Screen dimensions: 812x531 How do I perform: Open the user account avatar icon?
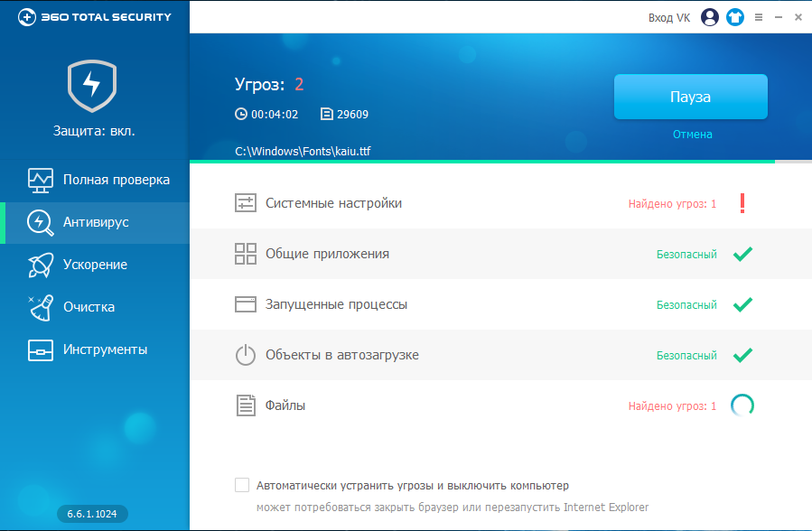pyautogui.click(x=710, y=17)
